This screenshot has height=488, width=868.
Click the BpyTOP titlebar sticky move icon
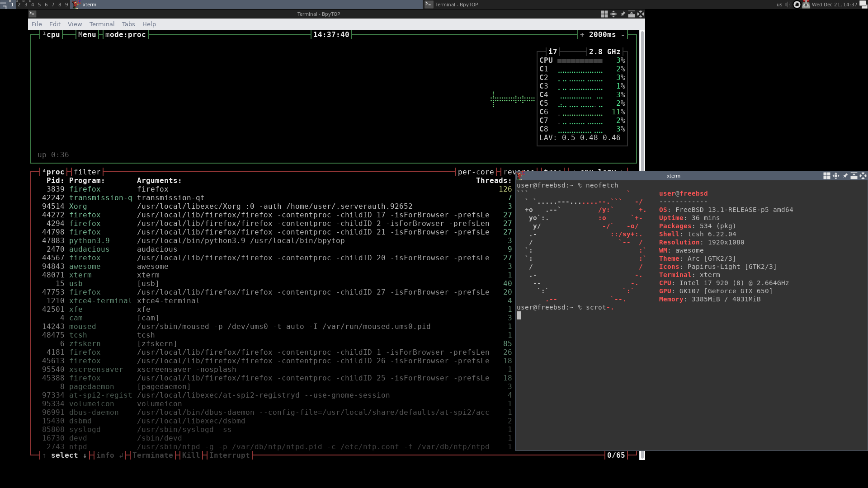coord(613,14)
